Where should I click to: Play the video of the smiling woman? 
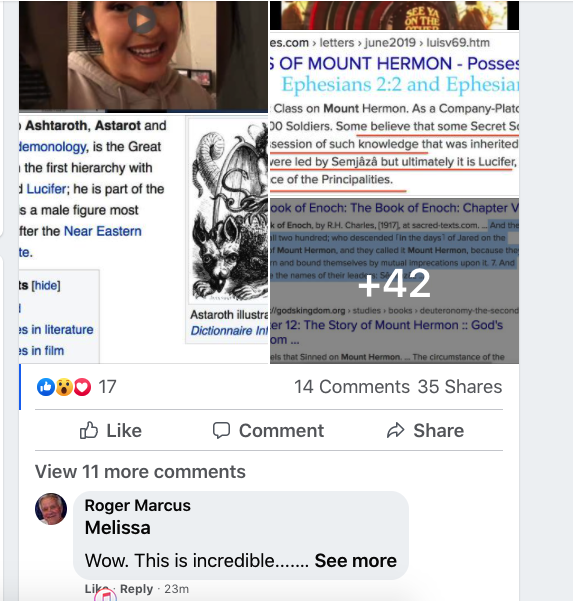pos(142,20)
